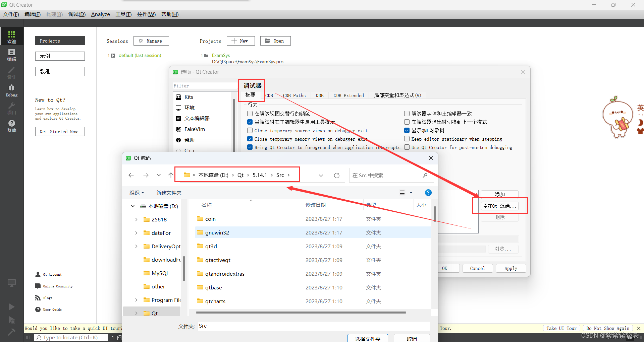Toggle Keep editor stationary when stepping
Screen dimensions: 644x342
[x=407, y=139]
